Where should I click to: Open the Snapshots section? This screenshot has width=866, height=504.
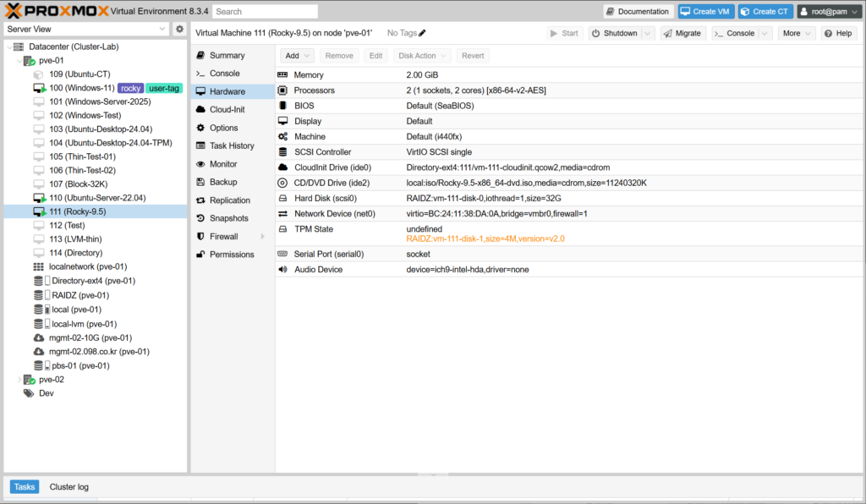228,218
